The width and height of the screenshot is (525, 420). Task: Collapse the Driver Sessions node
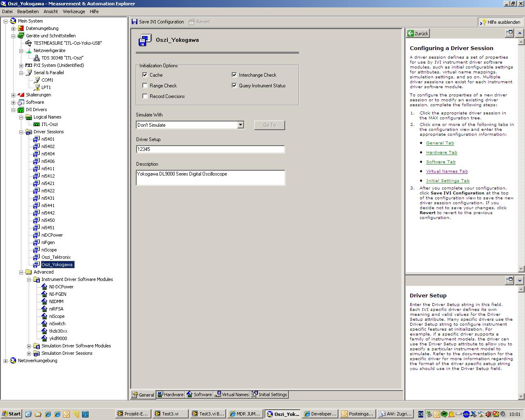point(21,132)
